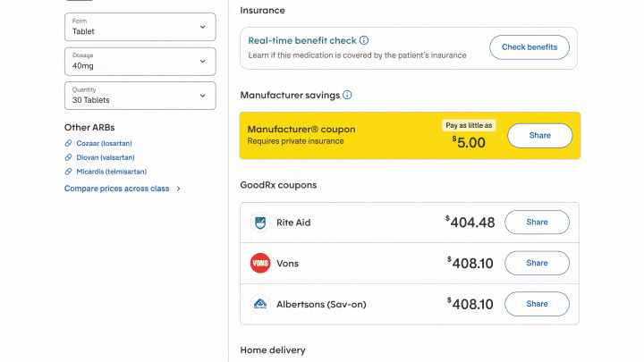Share the Albertsons (Sav-on) coupon

click(537, 304)
